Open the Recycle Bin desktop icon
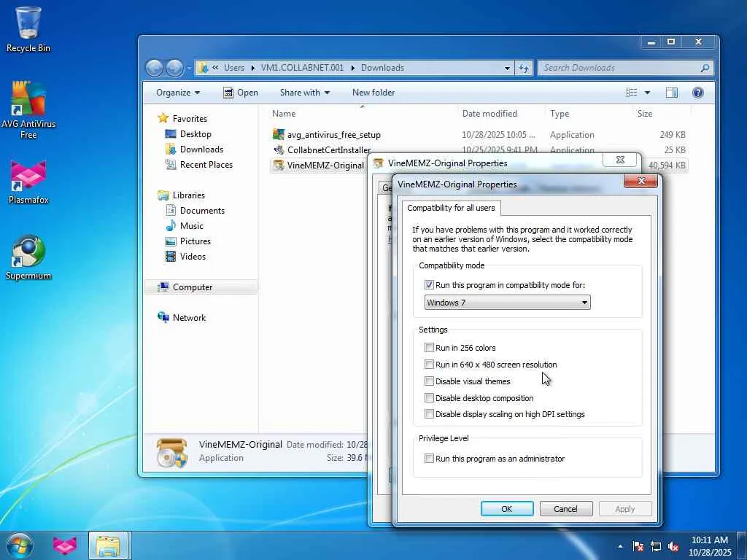747x560 pixels. click(28, 29)
